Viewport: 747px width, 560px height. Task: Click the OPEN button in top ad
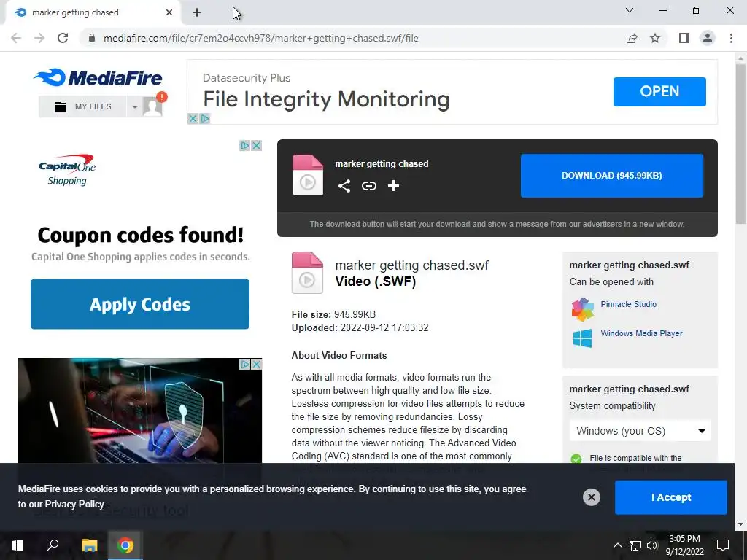(x=659, y=91)
